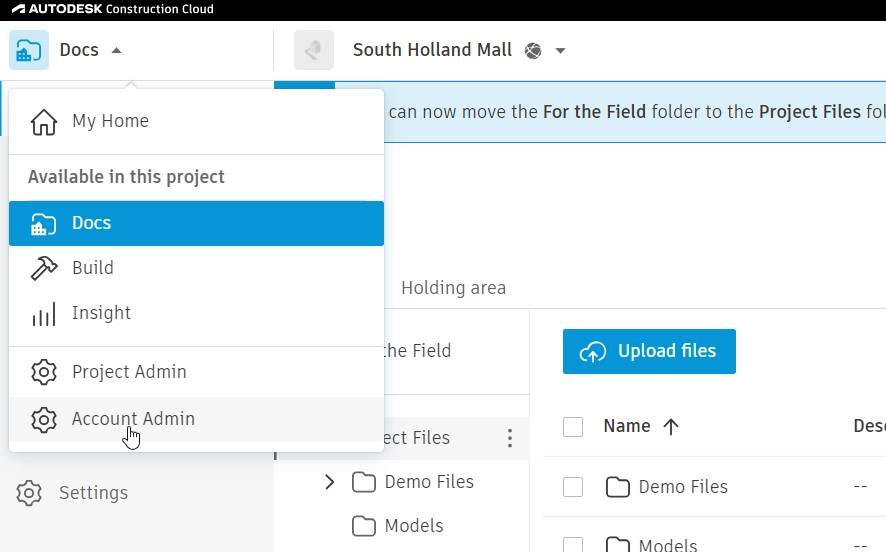Check the Demo Files row checkbox
886x552 pixels.
(x=573, y=487)
